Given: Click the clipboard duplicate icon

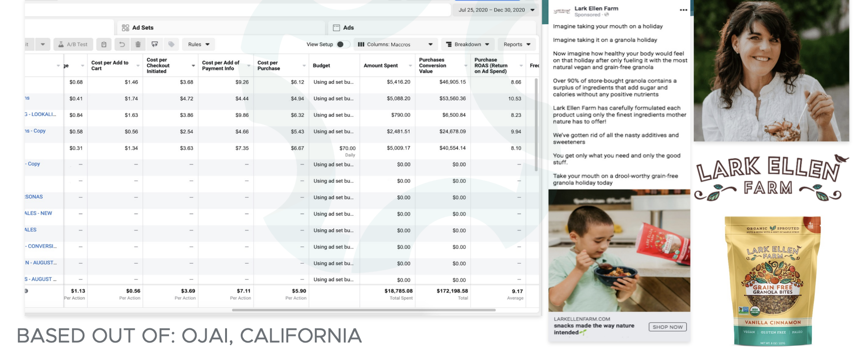Looking at the screenshot, I should click(x=104, y=44).
